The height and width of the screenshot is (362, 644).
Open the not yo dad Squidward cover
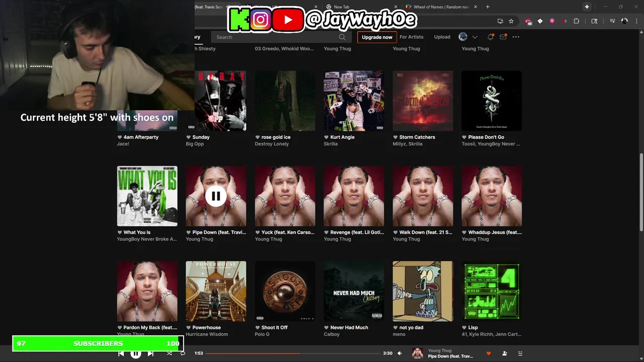click(423, 291)
